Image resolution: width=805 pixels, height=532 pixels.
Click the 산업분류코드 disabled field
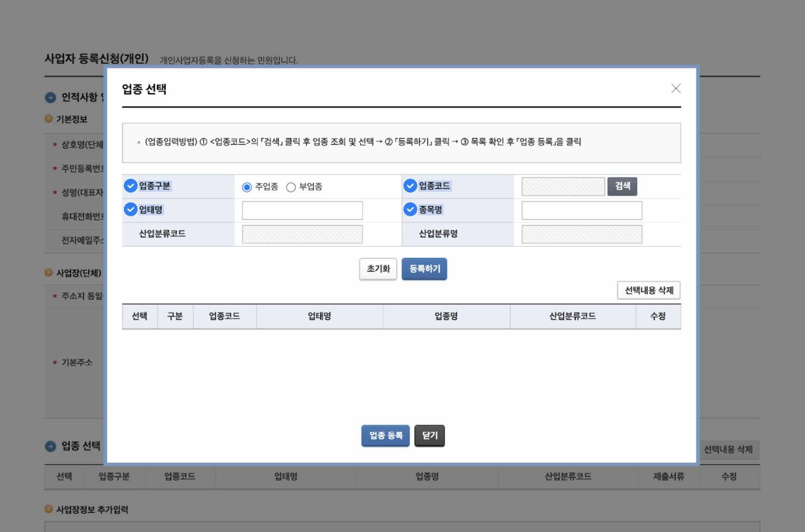pos(302,234)
